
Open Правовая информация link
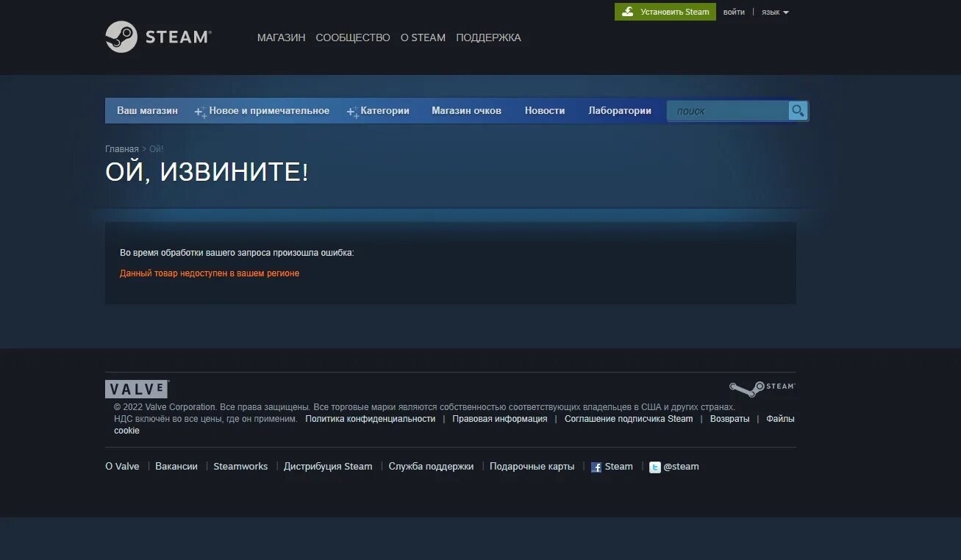pyautogui.click(x=500, y=419)
